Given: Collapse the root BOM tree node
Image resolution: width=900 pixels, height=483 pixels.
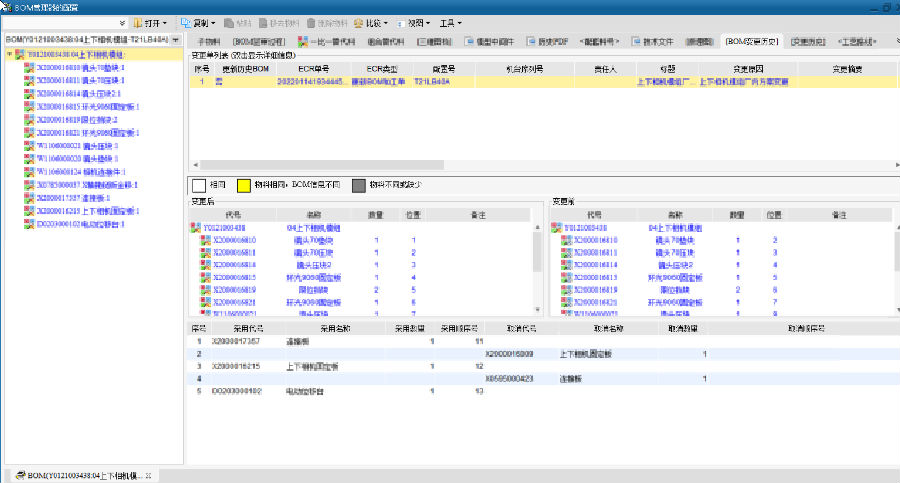Looking at the screenshot, I should tap(9, 54).
